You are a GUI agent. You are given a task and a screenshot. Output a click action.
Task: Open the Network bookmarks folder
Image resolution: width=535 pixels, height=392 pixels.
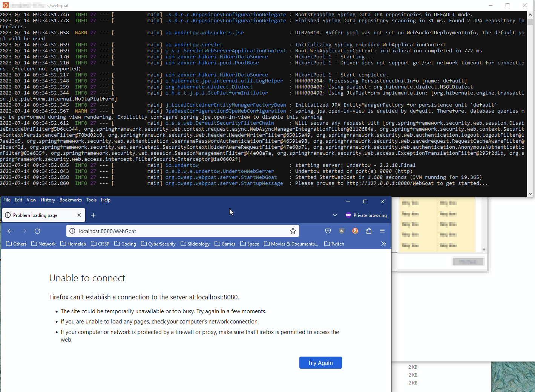point(43,244)
